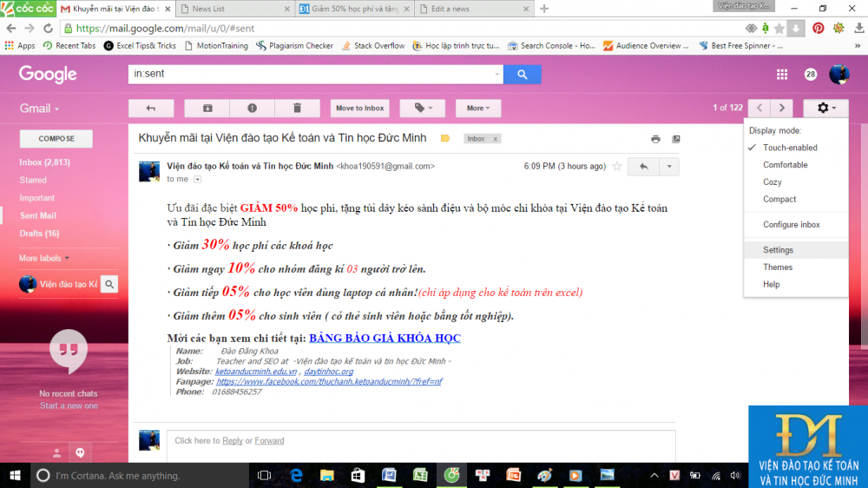Open message options dropdown beside reply
This screenshot has width=868, height=488.
click(x=668, y=166)
